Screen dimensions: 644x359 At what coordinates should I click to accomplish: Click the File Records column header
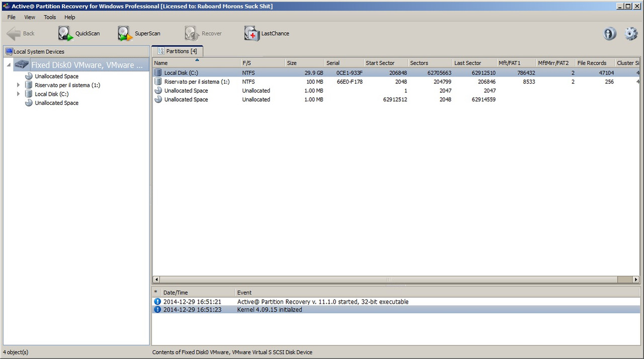tap(595, 63)
